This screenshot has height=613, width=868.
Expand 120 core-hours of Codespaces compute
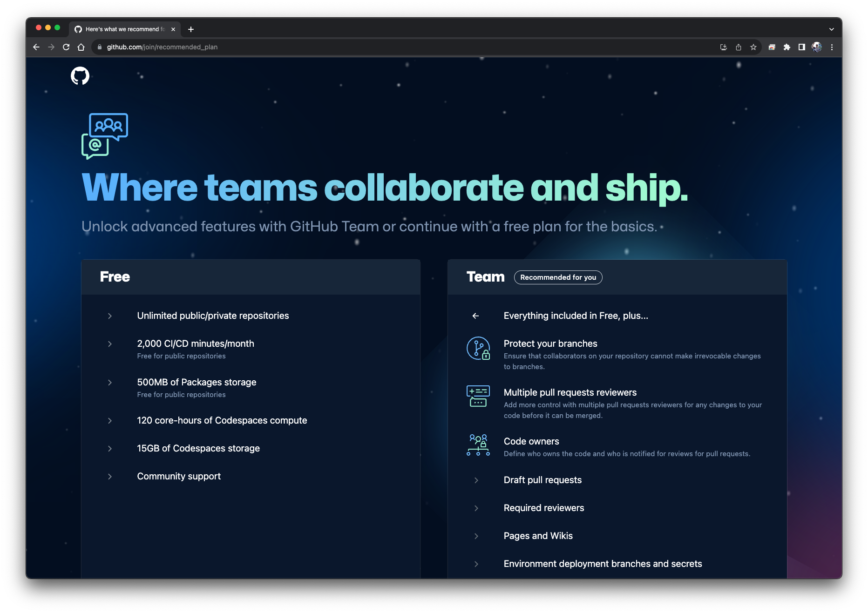(110, 421)
